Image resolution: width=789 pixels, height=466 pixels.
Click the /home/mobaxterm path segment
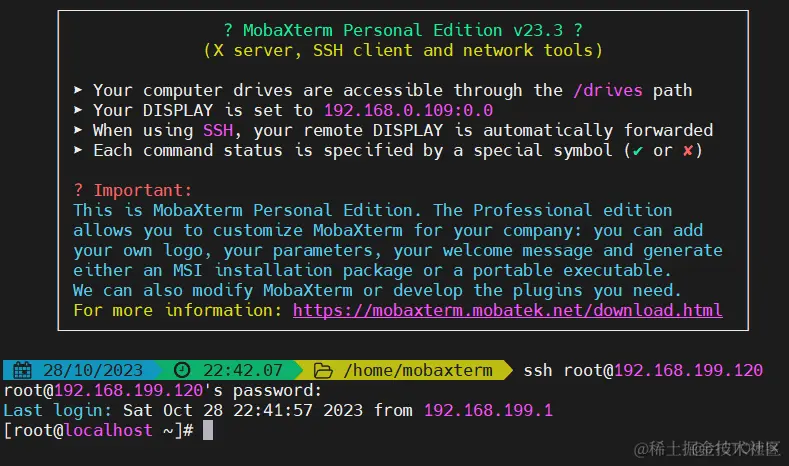[x=418, y=370]
